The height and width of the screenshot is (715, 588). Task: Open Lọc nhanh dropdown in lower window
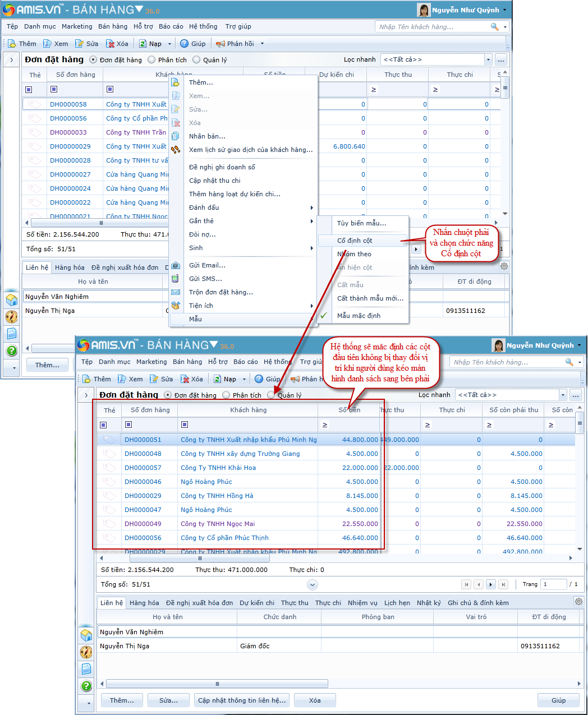[x=562, y=395]
